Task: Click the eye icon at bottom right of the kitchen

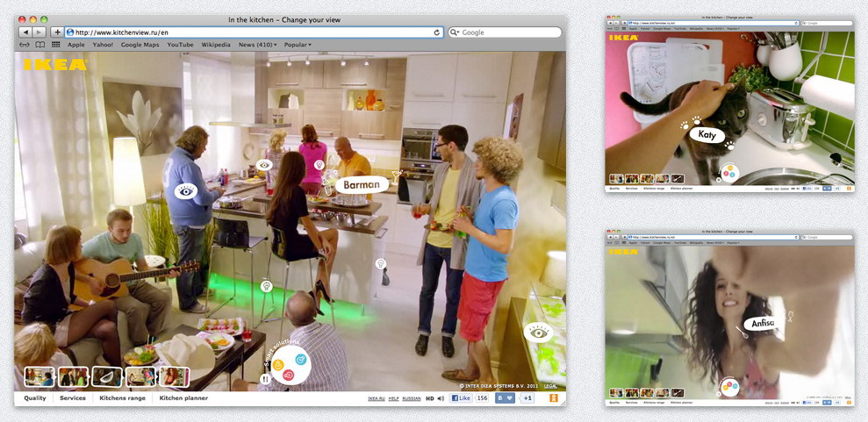Action: 537,332
